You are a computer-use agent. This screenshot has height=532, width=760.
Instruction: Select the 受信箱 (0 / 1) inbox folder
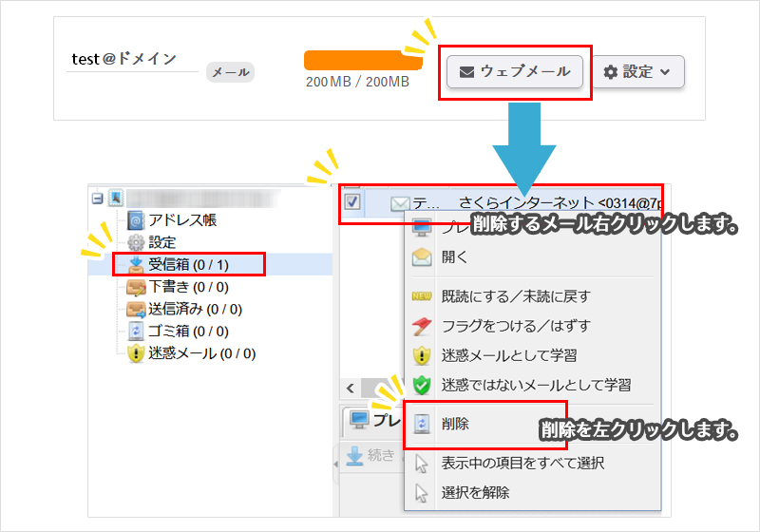coord(188,264)
